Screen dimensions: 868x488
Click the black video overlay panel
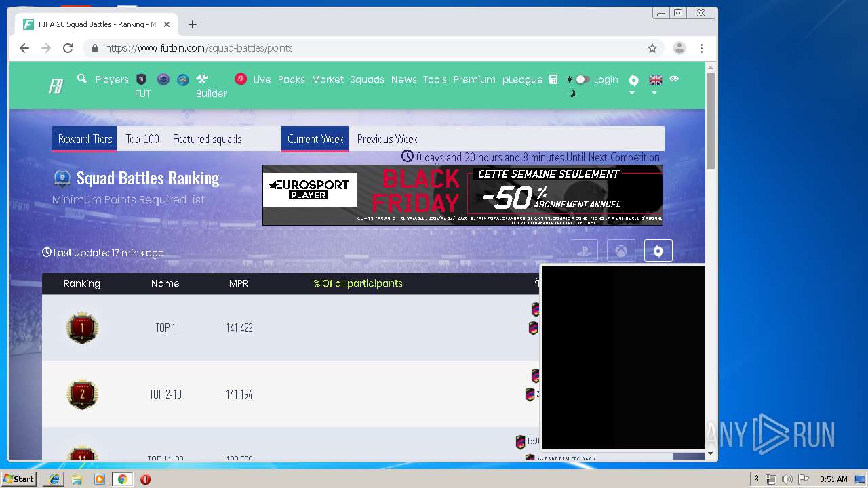tap(623, 358)
